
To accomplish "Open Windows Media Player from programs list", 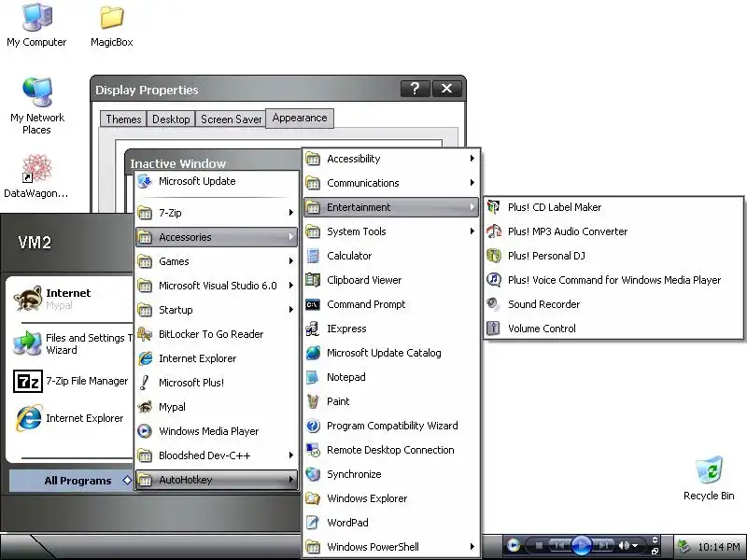I will (x=217, y=431).
